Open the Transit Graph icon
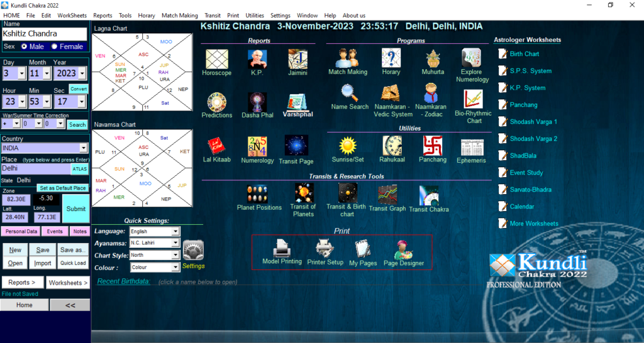The height and width of the screenshot is (343, 644). coord(387,195)
